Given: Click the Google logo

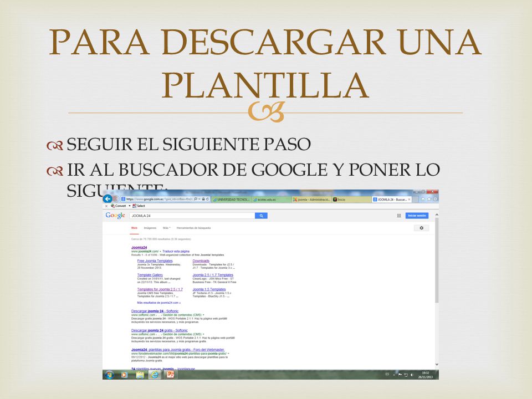Looking at the screenshot, I should [115, 216].
